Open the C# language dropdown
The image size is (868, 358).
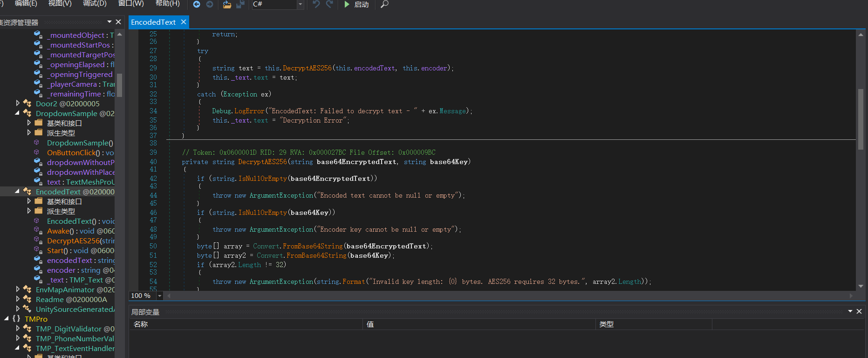[300, 4]
